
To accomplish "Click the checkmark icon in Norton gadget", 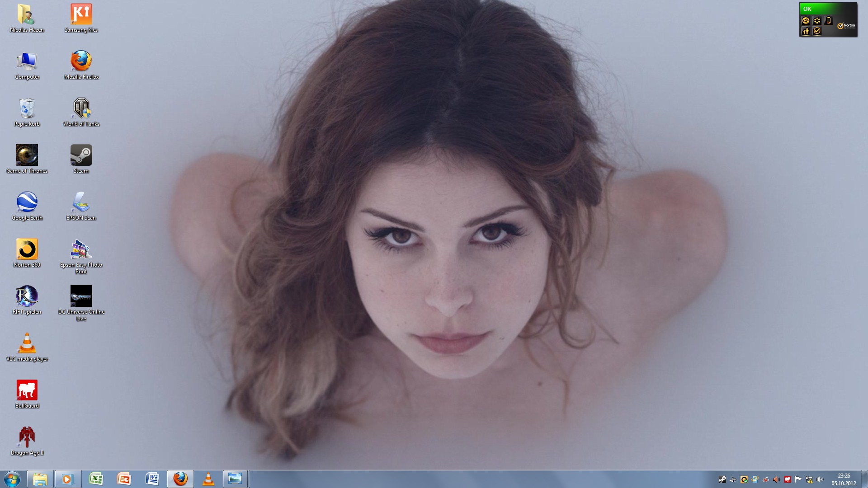I will [x=817, y=31].
